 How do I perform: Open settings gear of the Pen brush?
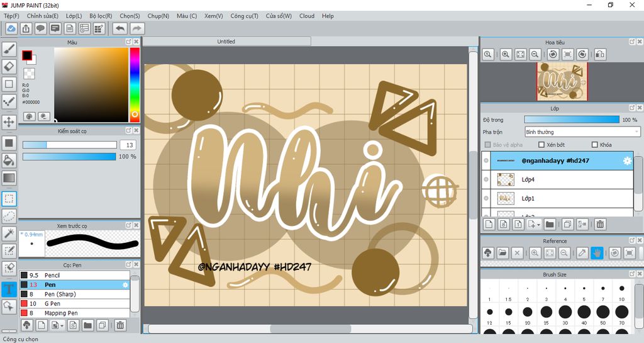[125, 284]
